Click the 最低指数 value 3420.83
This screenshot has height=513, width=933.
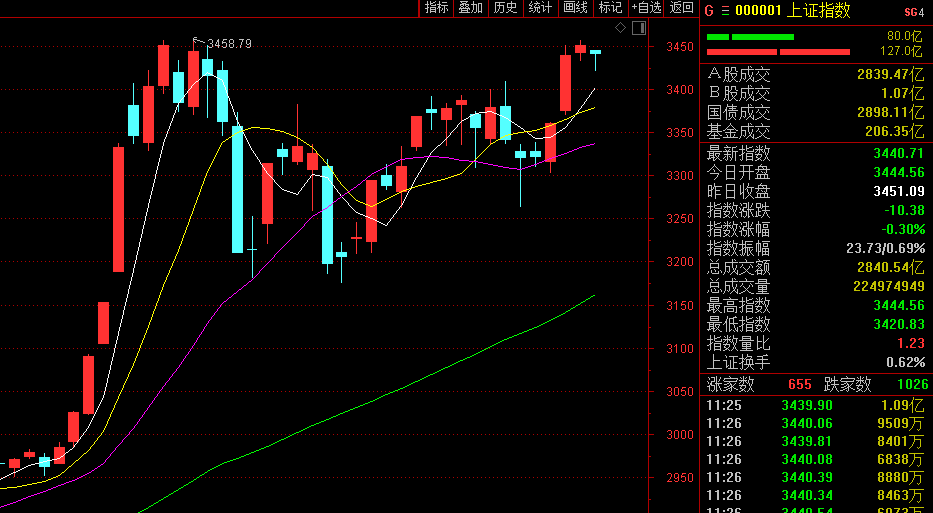point(899,324)
